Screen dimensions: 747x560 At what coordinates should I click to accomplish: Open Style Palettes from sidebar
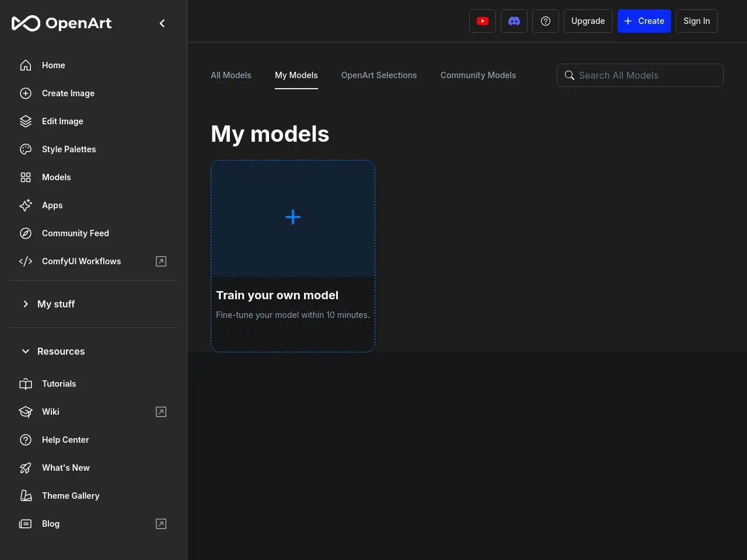click(69, 149)
